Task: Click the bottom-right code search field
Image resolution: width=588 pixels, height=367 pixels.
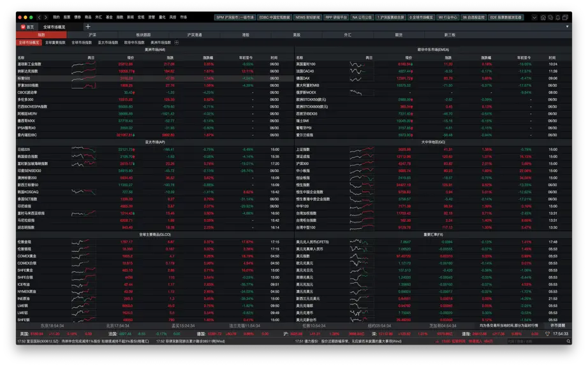Action: pos(536,342)
